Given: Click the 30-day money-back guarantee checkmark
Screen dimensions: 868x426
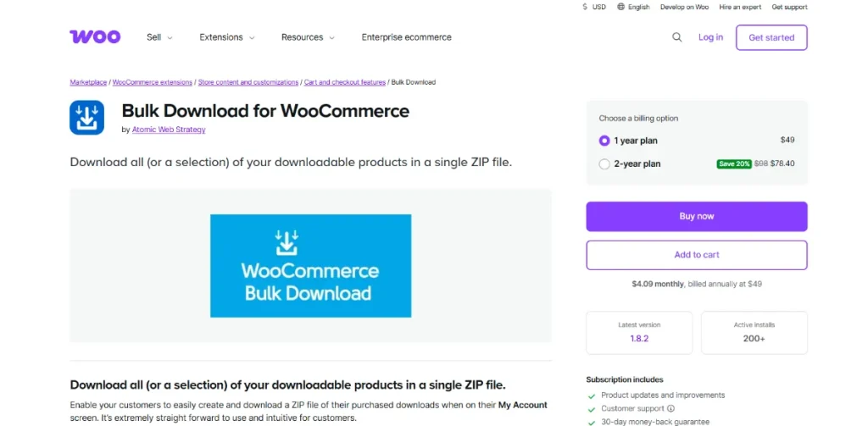Looking at the screenshot, I should pyautogui.click(x=592, y=421).
